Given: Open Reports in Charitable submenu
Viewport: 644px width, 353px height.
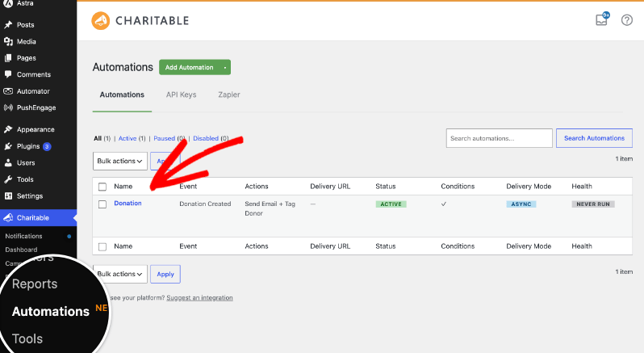Looking at the screenshot, I should pyautogui.click(x=35, y=284).
